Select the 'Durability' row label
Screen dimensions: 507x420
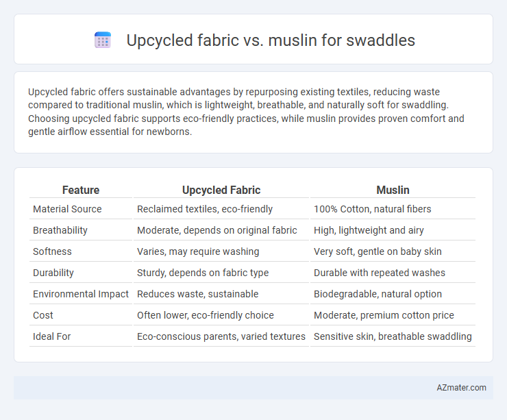[x=53, y=273]
